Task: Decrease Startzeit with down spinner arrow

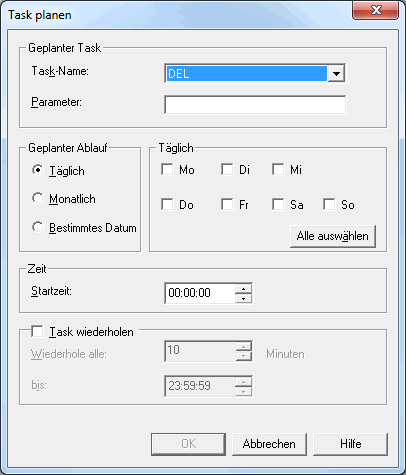Action: click(243, 298)
